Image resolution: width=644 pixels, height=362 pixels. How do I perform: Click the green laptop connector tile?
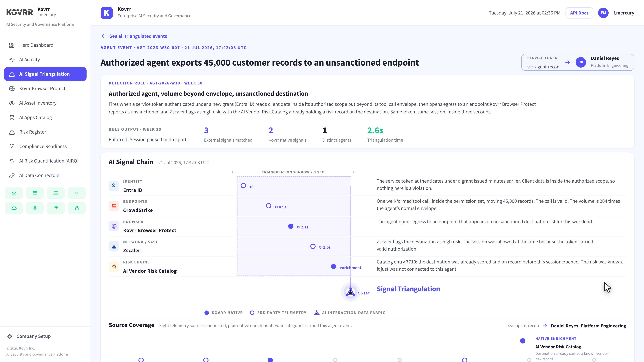click(56, 193)
